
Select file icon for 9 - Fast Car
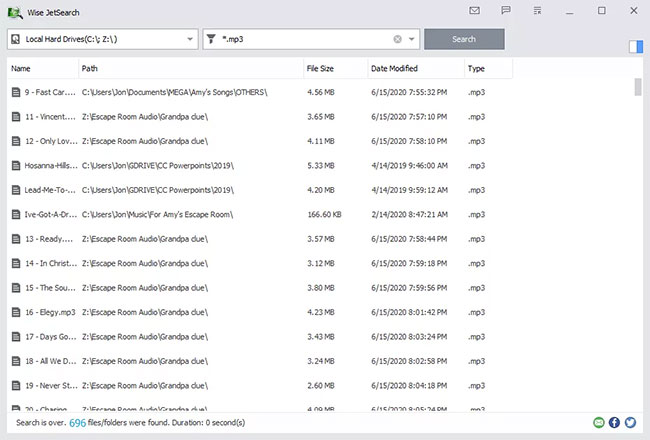coord(16,92)
